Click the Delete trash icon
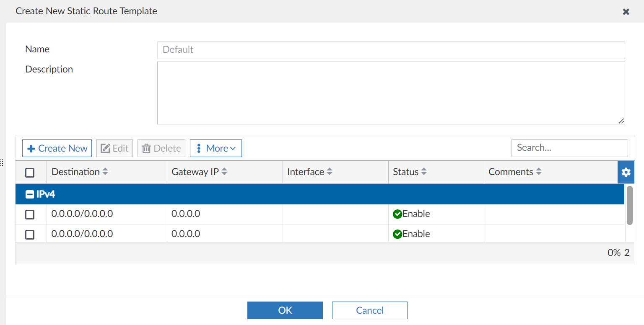 (x=147, y=148)
